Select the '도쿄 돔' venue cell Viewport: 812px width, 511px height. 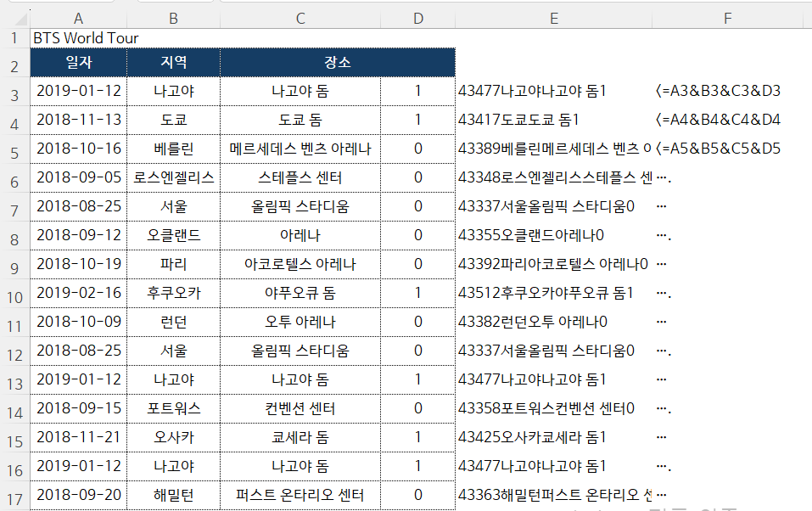(300, 120)
